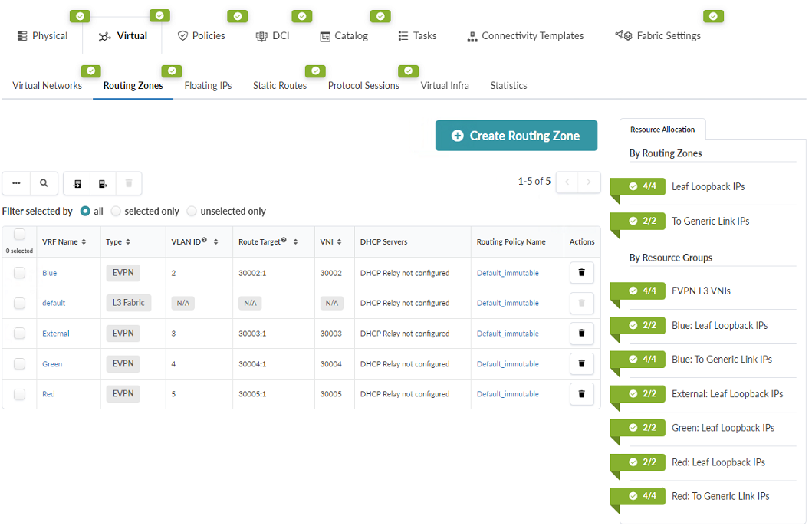Click the help icon next to VLAN ID

tap(204, 241)
